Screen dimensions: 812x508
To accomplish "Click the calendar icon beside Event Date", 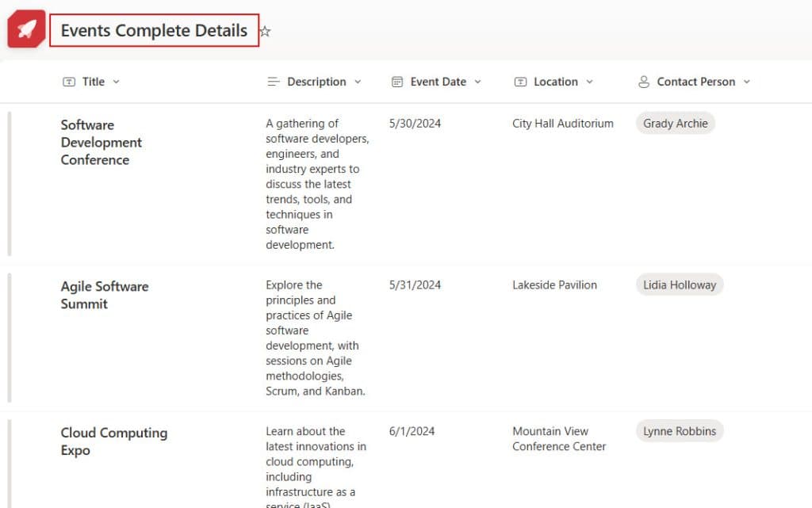I will tap(396, 81).
